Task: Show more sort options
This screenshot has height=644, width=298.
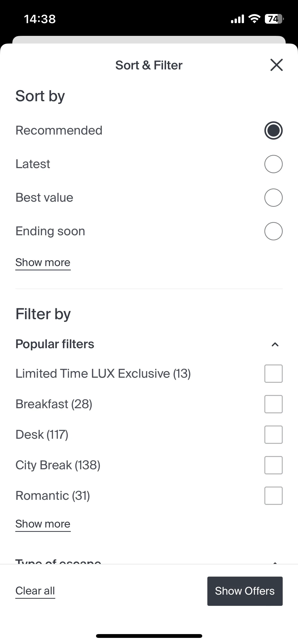Action: coord(43,262)
